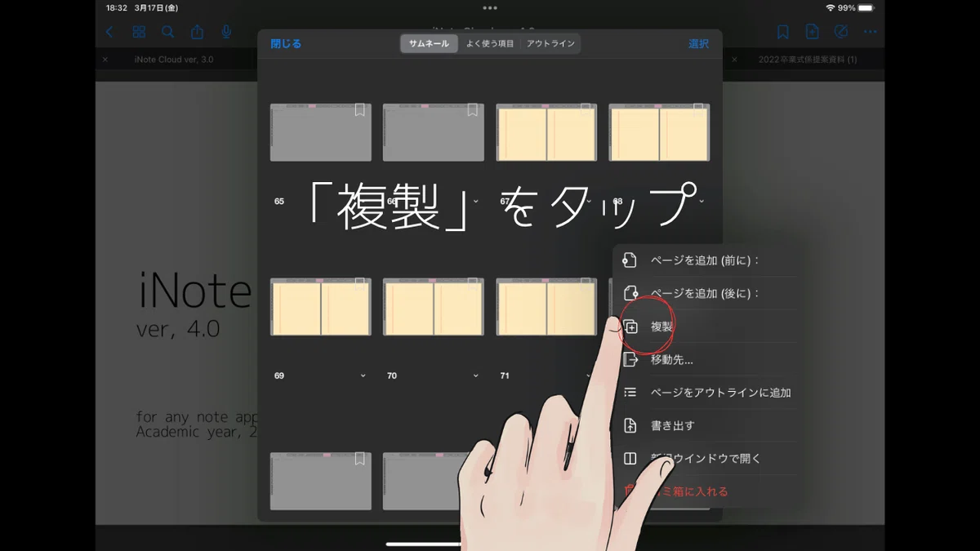Open the page 68 thumbnail
980x551 pixels.
tap(659, 132)
